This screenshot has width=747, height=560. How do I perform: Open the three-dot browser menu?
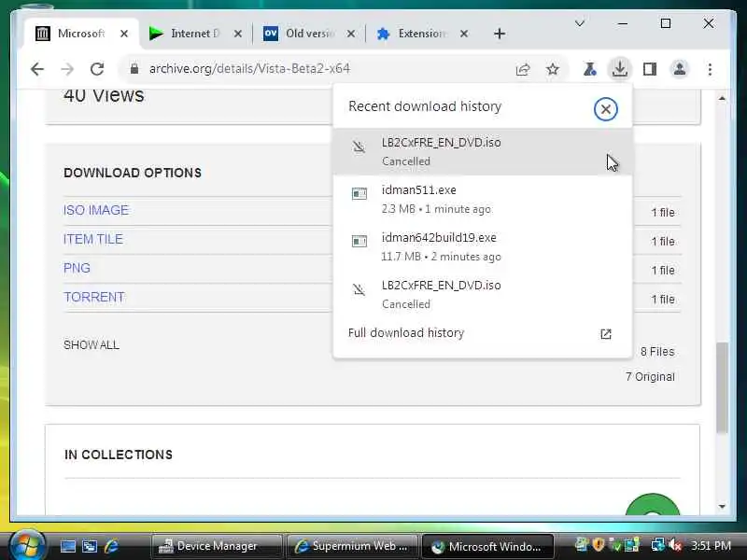coord(710,69)
